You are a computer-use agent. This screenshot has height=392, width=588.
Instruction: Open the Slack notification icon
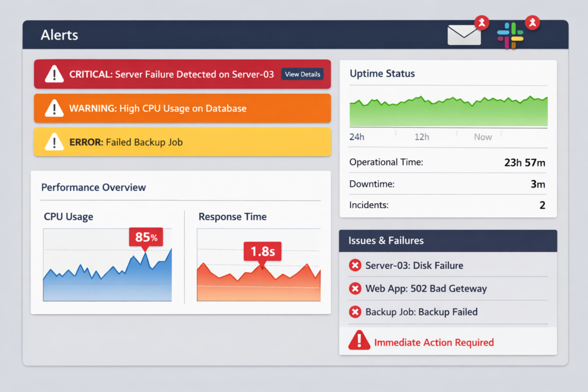click(x=510, y=36)
